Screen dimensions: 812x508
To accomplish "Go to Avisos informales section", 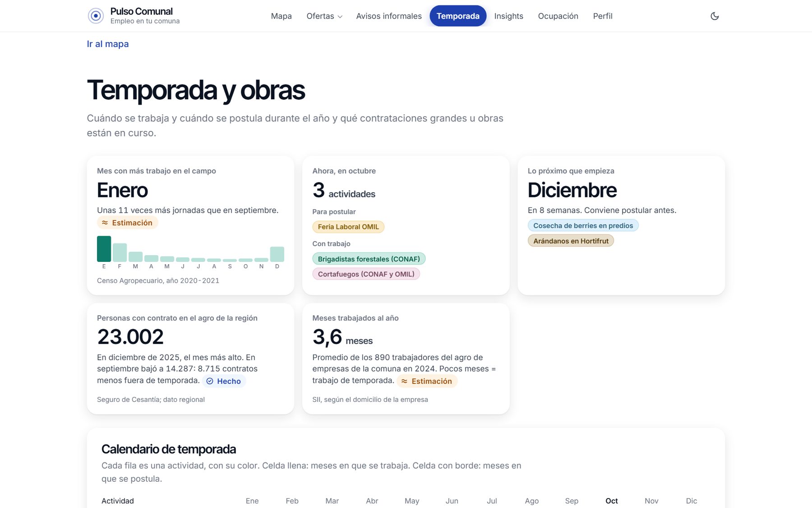I will pos(389,16).
